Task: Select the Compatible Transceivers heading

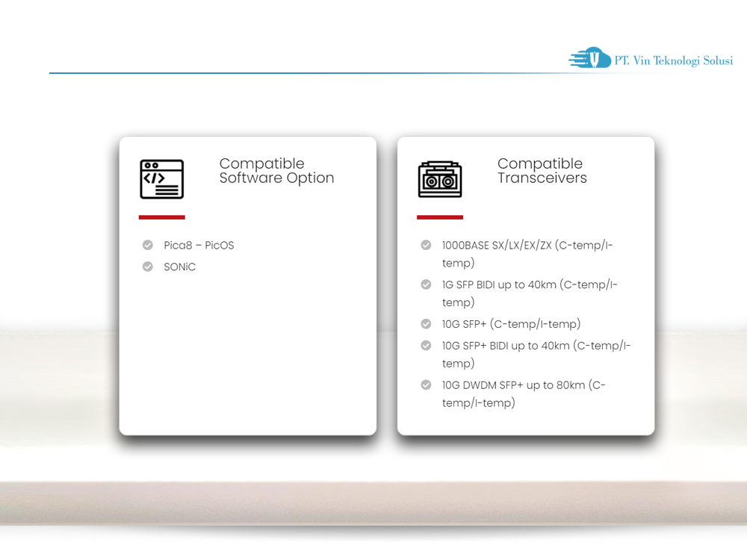Action: coord(542,171)
